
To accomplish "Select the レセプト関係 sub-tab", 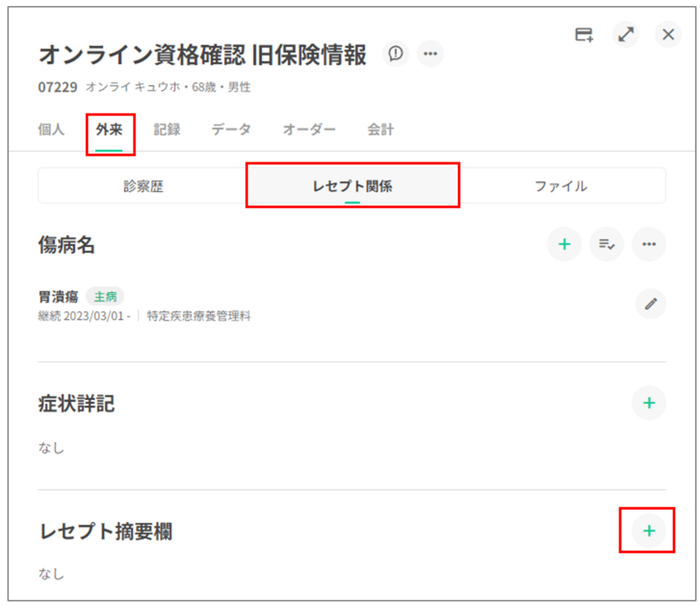I will (x=352, y=186).
